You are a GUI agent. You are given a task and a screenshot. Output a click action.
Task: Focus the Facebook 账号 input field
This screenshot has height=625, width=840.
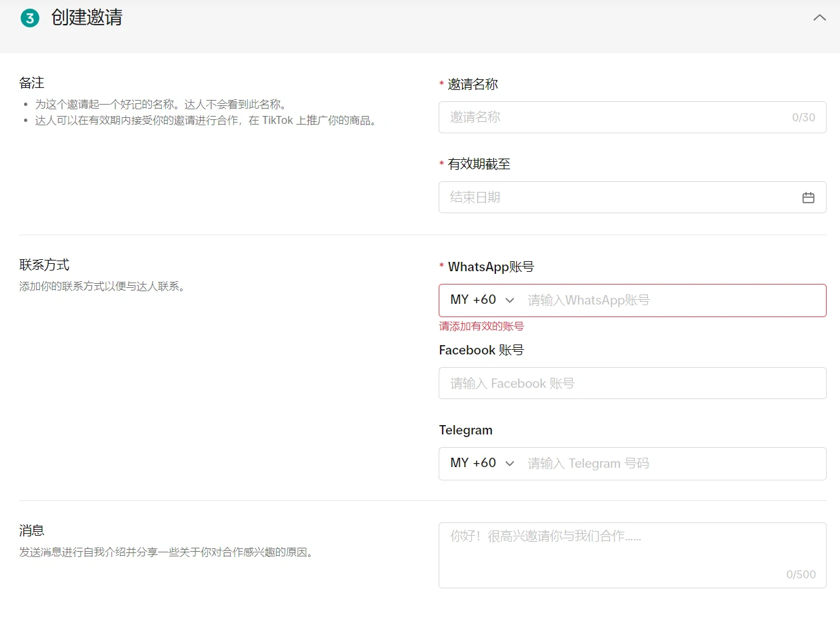[x=631, y=383]
